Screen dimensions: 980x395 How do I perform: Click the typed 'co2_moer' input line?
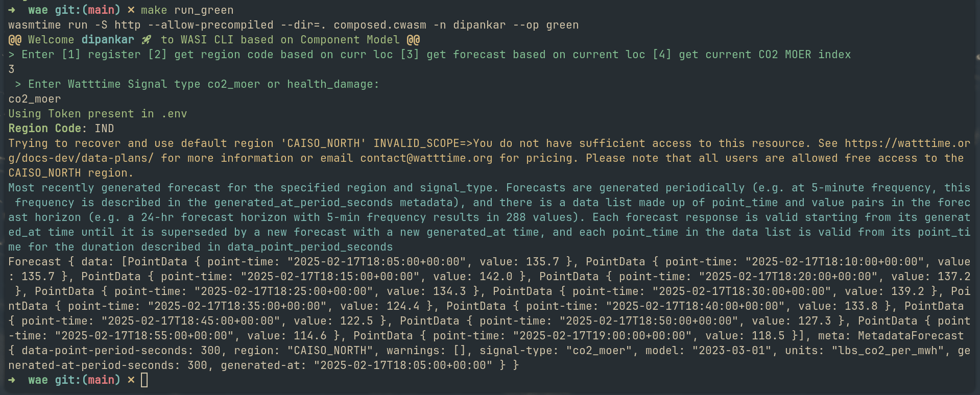(x=35, y=99)
